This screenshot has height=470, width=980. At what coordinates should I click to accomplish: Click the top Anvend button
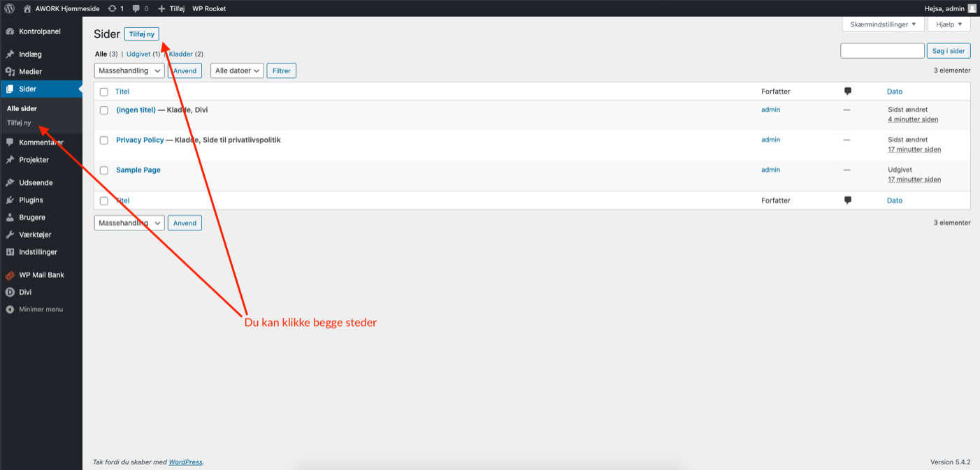tap(185, 71)
